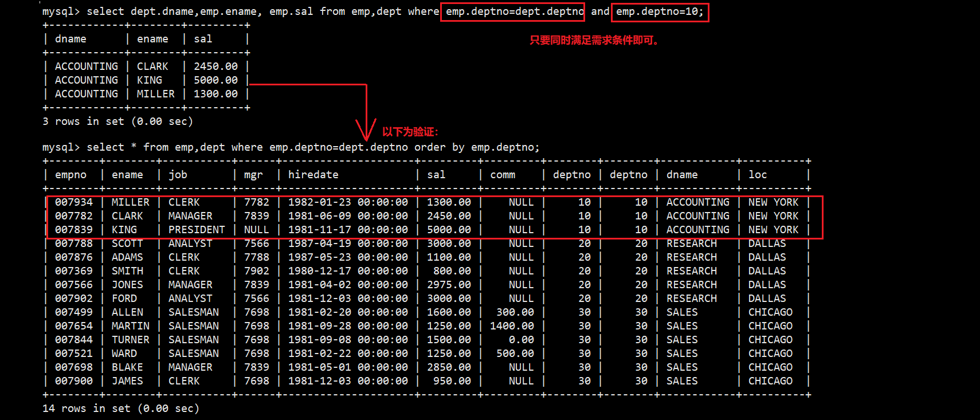Click the empno column header
The width and height of the screenshot is (980, 420).
71,175
